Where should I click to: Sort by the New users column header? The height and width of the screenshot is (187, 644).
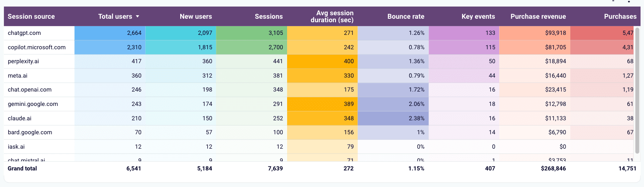click(195, 17)
